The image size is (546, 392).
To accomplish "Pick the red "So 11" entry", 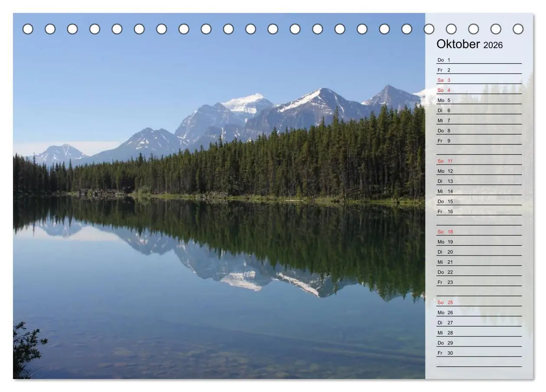I will point(479,161).
